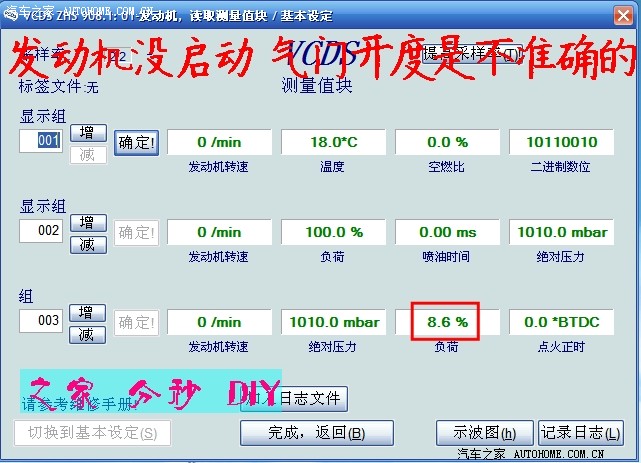This screenshot has width=641, height=463.
Task: Decrease display group 002 with 减
Action: click(87, 244)
